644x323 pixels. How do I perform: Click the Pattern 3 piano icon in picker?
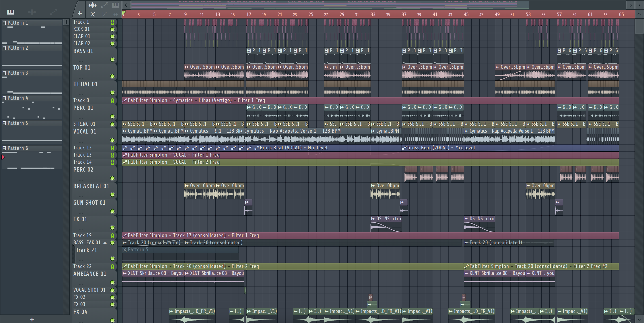pos(4,73)
